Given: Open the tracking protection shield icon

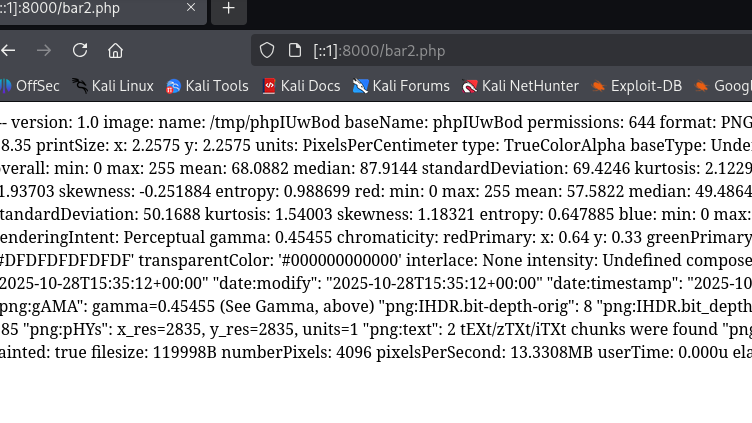Looking at the screenshot, I should (267, 50).
